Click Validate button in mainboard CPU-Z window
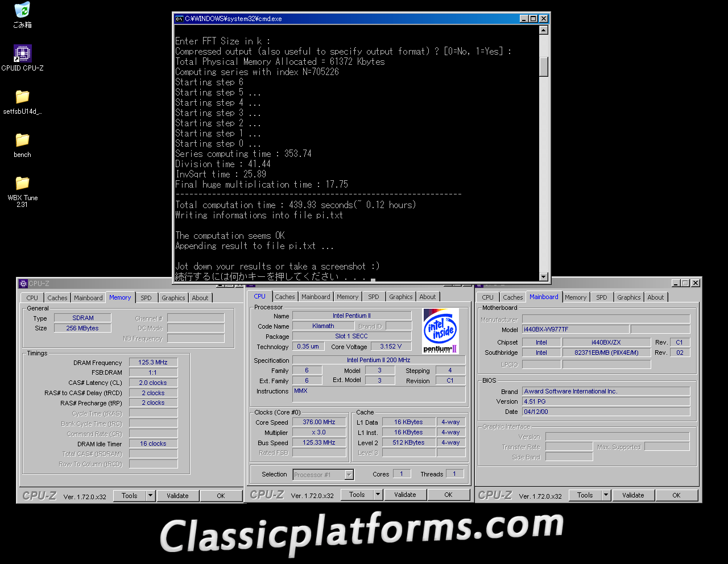Screen dimensions: 728x564 [633, 495]
